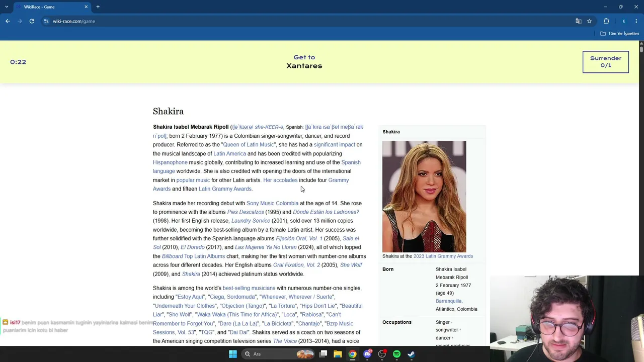Open the Rabiosa song link
The height and width of the screenshot is (362, 644).
[x=312, y=315]
